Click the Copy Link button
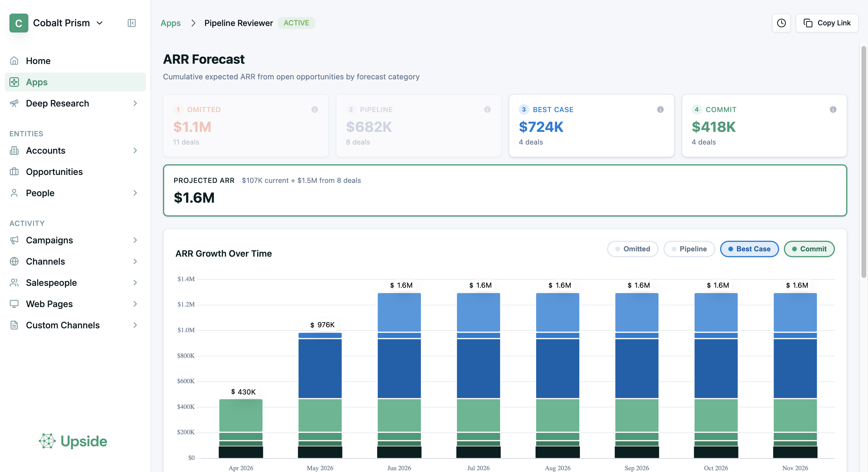The width and height of the screenshot is (868, 472). (827, 23)
